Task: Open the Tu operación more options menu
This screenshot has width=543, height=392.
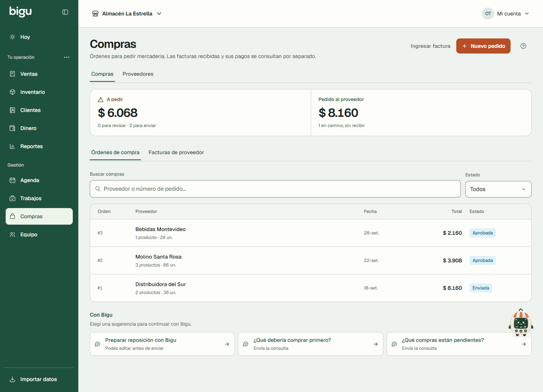Action: [x=67, y=57]
